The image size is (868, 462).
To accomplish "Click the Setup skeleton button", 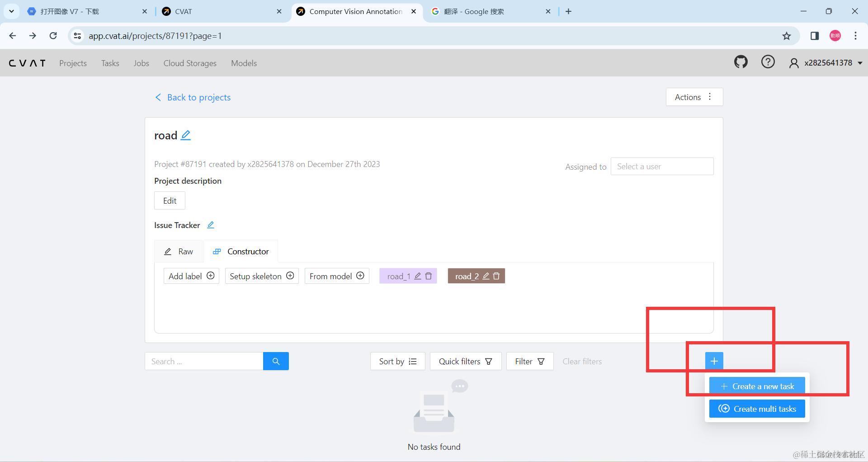I will [262, 276].
